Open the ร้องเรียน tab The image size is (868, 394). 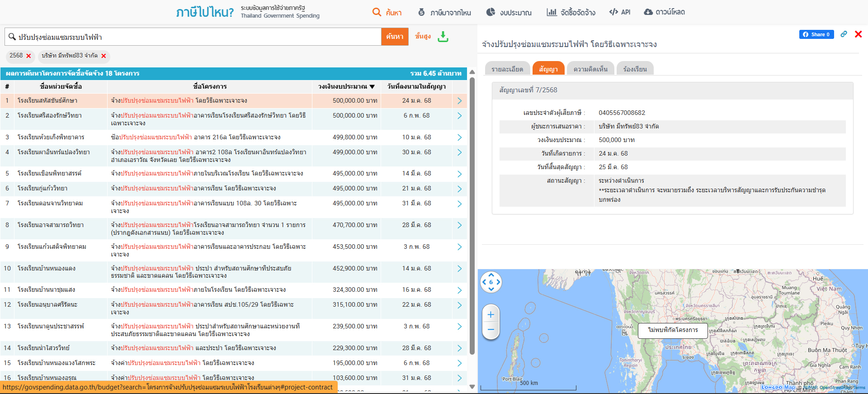635,69
